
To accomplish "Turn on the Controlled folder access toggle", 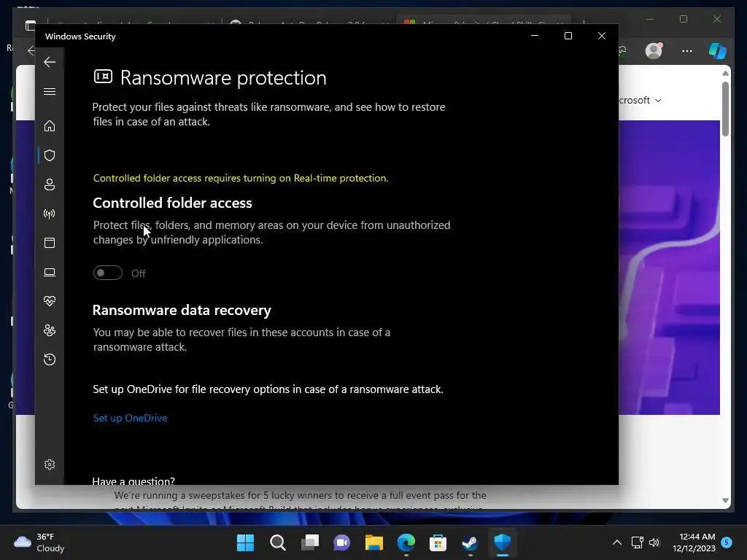I will [x=108, y=273].
